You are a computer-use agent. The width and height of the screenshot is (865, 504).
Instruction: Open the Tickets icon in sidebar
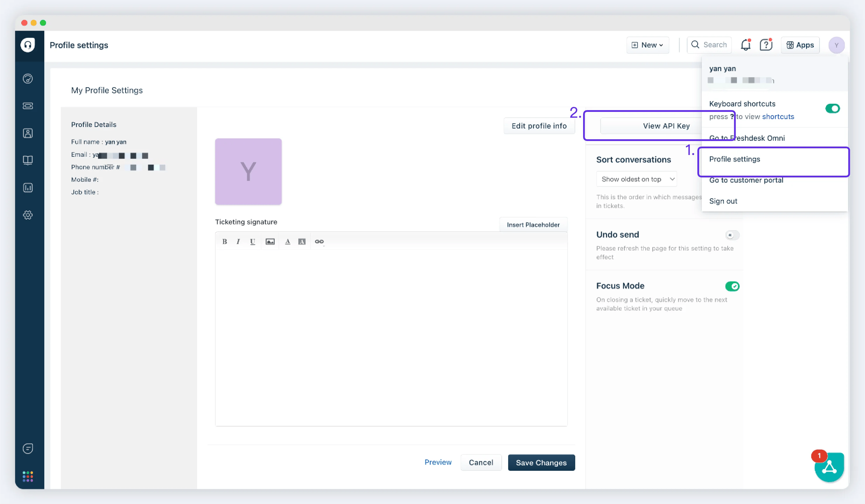(x=28, y=106)
